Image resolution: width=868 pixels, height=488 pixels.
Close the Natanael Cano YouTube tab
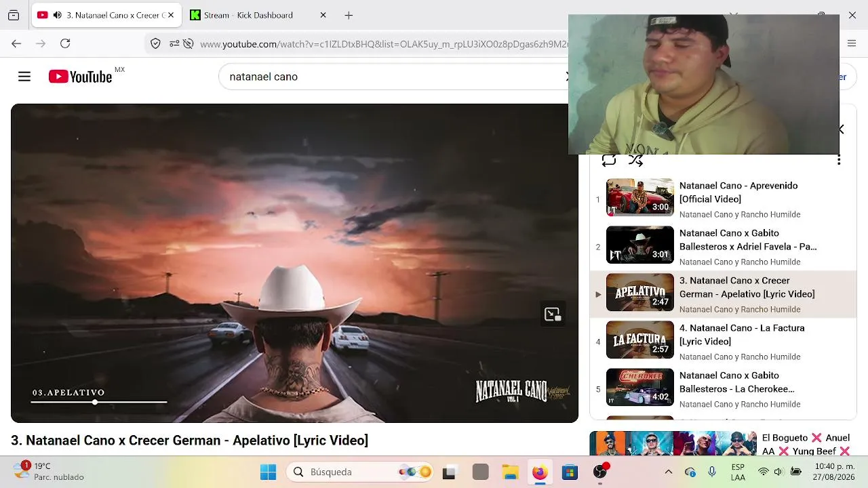pos(170,15)
